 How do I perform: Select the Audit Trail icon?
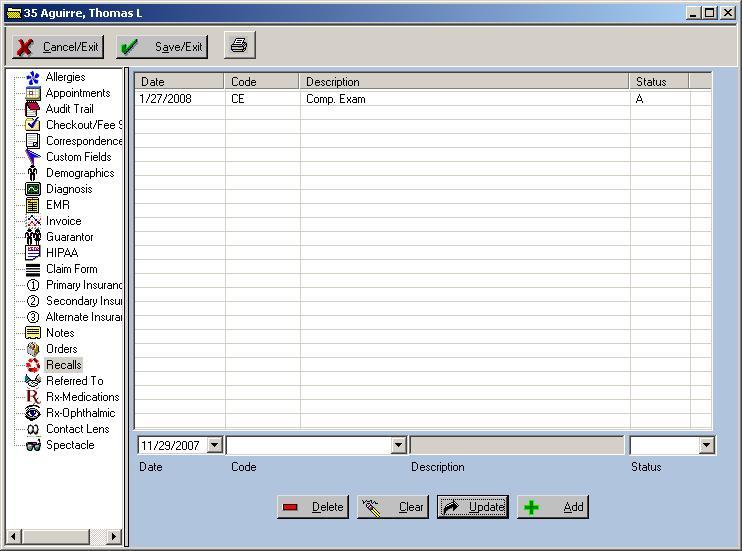click(33, 109)
